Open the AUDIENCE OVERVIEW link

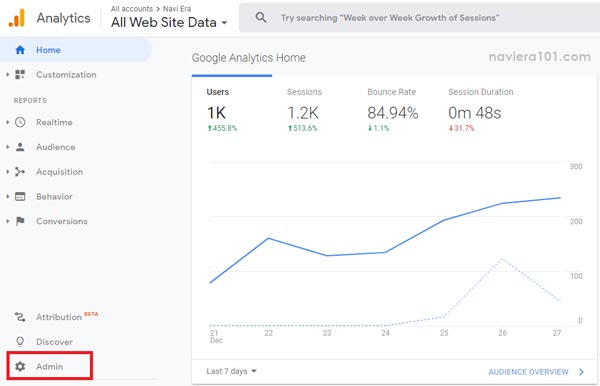[x=528, y=372]
